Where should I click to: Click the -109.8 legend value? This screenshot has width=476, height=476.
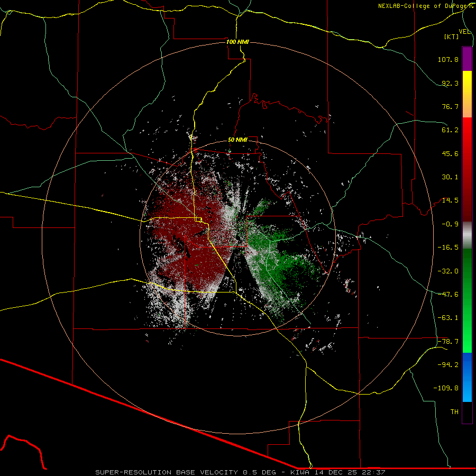(x=446, y=388)
